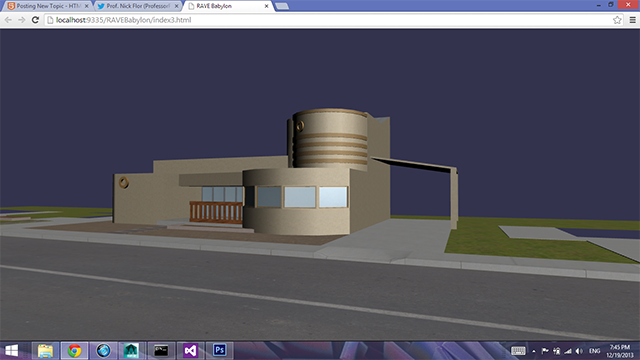Open the Windows Start button
The image size is (640, 360).
coord(11,351)
